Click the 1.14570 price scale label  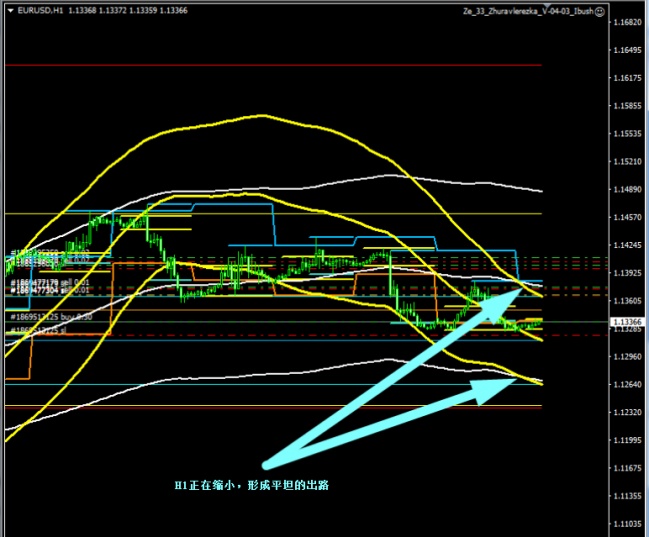pyautogui.click(x=627, y=217)
